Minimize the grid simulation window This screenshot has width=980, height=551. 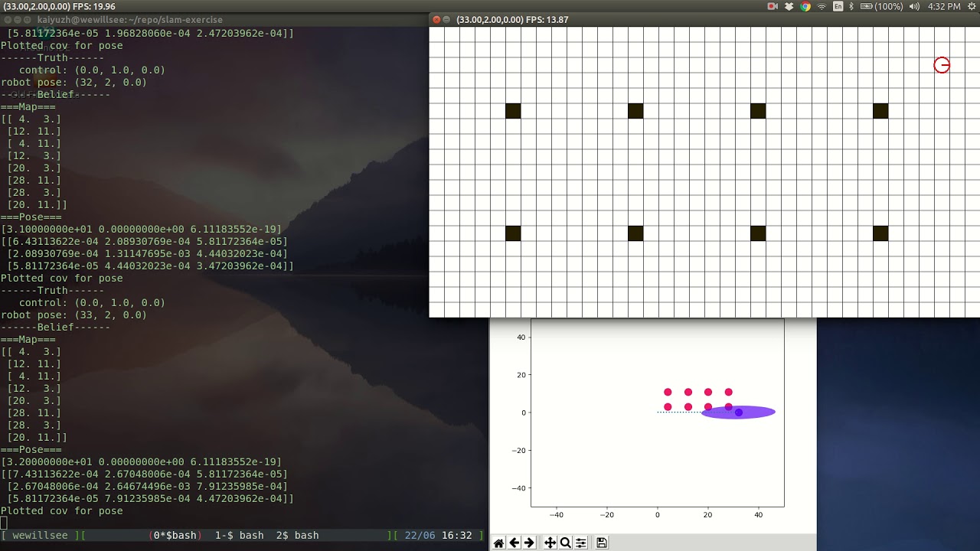447,19
